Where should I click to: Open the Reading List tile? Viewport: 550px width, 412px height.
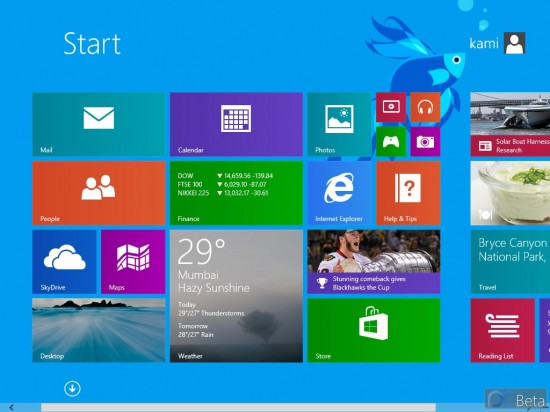(502, 330)
